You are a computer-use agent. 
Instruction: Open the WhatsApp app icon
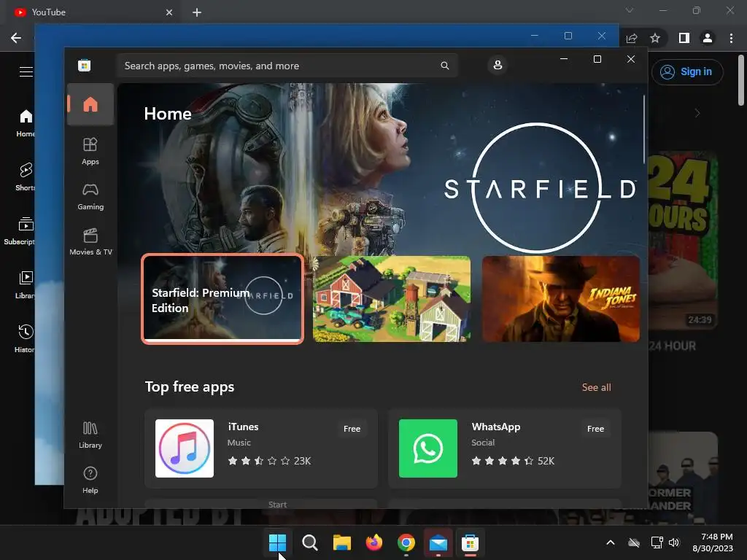[x=427, y=448]
